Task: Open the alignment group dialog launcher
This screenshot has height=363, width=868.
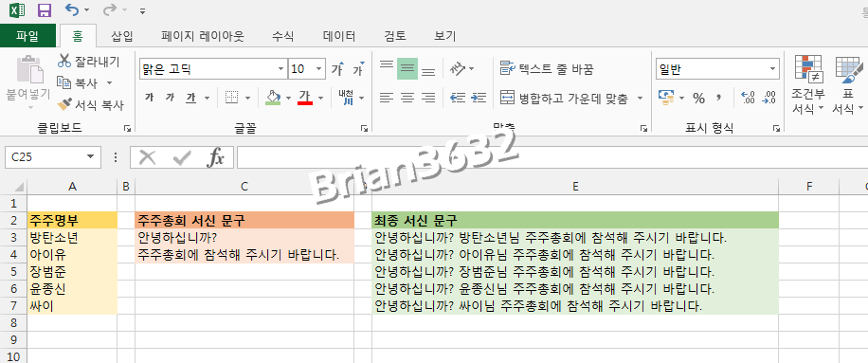Action: click(x=643, y=128)
